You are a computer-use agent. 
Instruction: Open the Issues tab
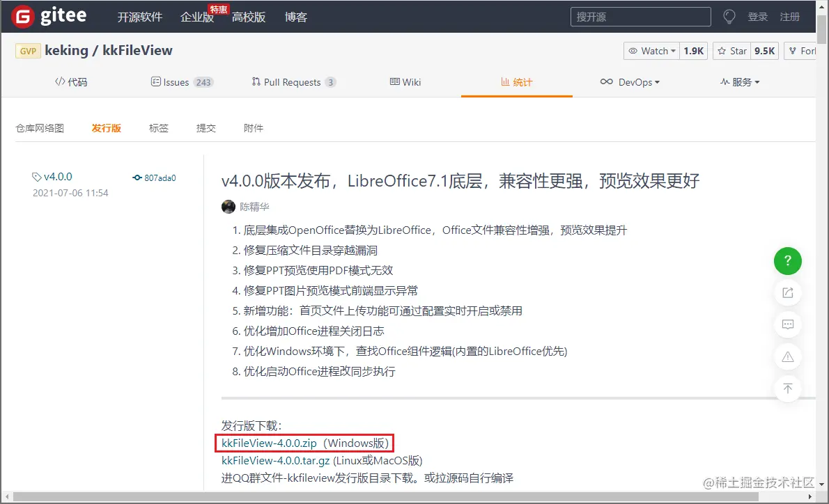(x=182, y=82)
